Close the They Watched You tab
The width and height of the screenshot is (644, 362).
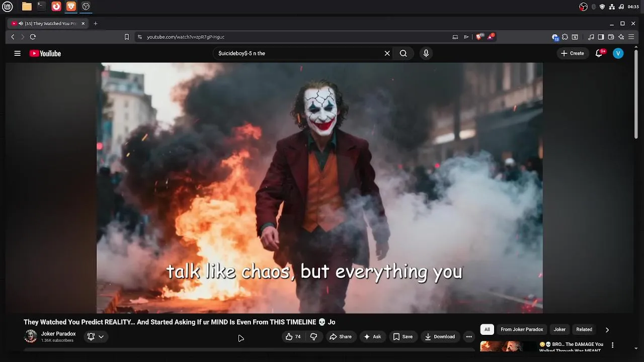[x=84, y=24]
